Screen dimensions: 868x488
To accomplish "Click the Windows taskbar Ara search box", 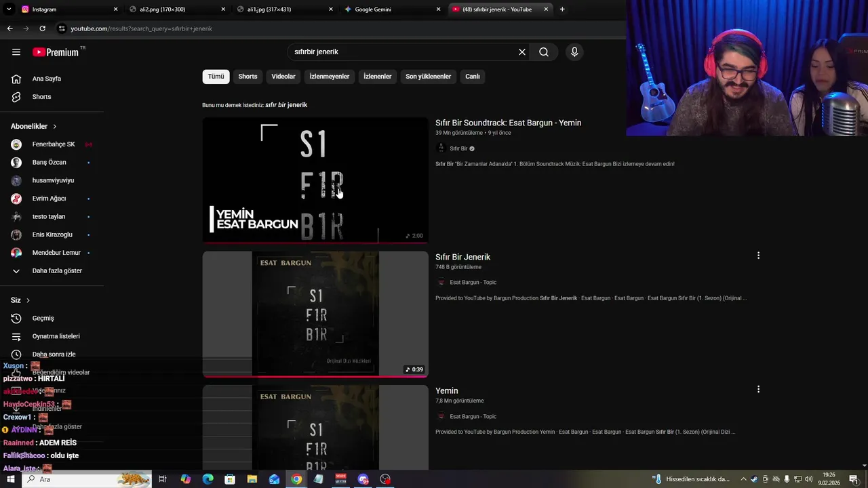I will (x=87, y=479).
